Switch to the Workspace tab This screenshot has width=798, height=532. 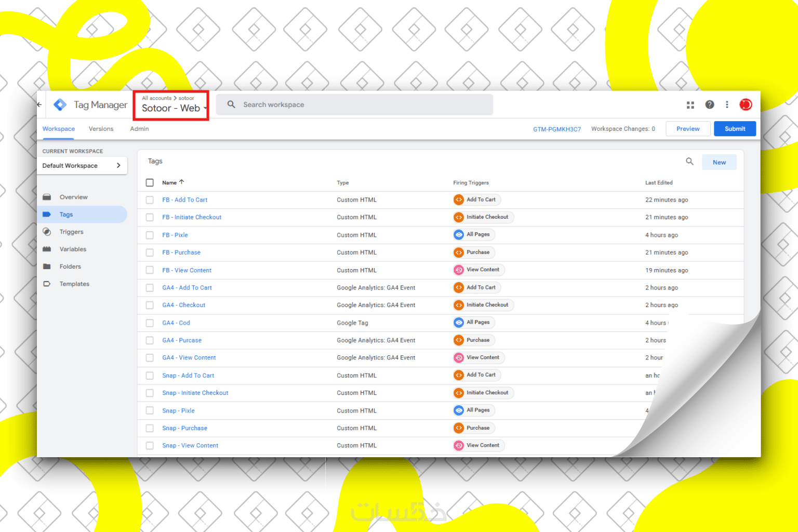coord(59,129)
